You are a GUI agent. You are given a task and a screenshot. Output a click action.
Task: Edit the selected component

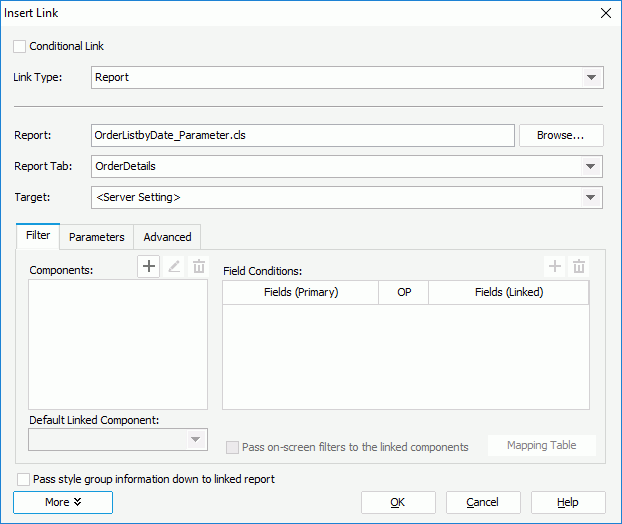click(x=174, y=266)
